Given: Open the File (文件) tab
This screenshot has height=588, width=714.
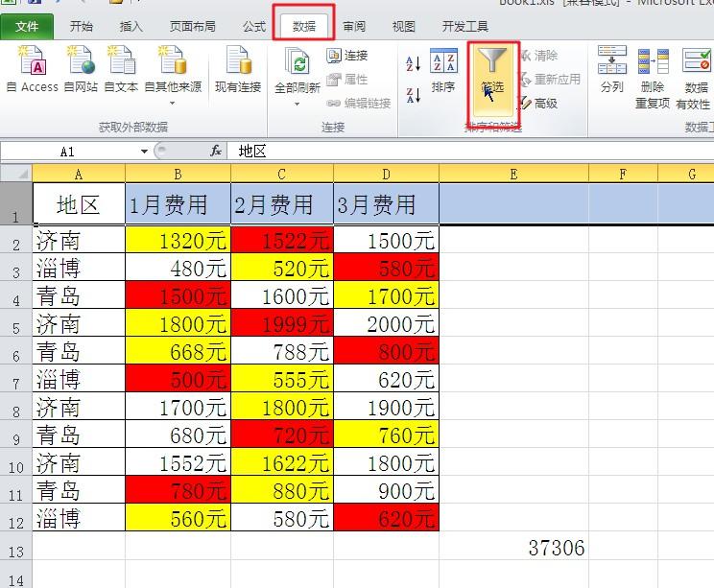Looking at the screenshot, I should coord(27,27).
